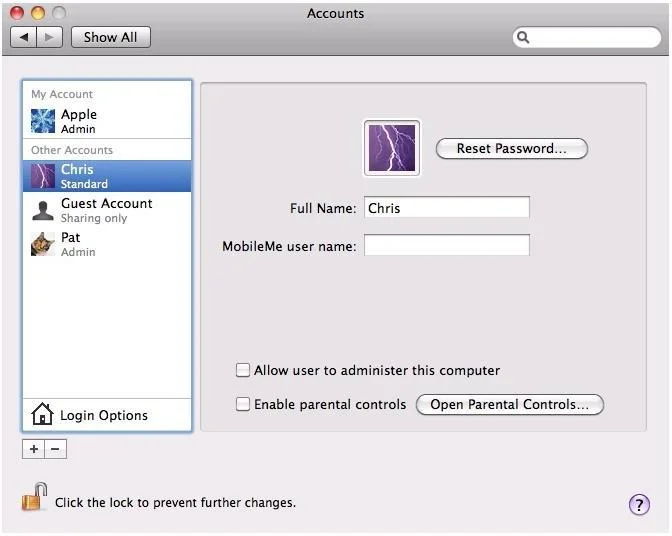Remove selected account with minus button
Screen dimensions: 672x536
pyautogui.click(x=56, y=449)
